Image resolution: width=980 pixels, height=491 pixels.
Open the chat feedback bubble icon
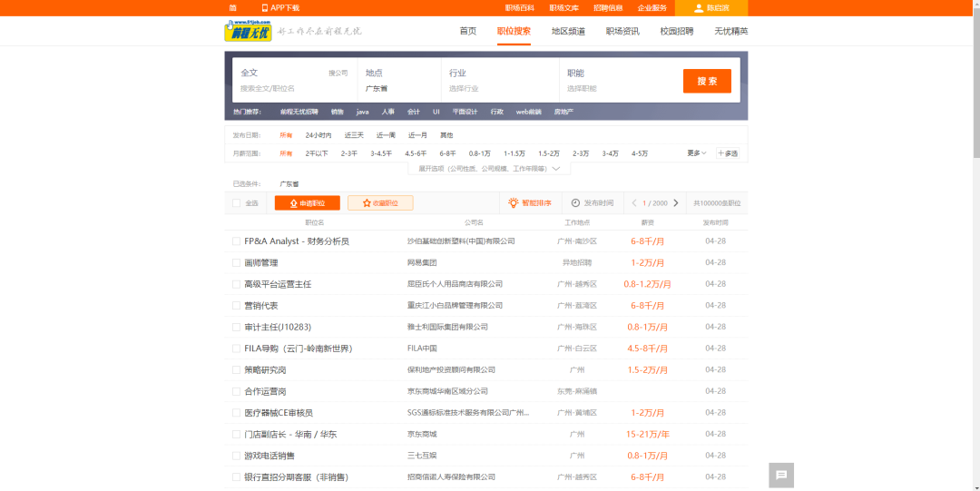tap(781, 475)
